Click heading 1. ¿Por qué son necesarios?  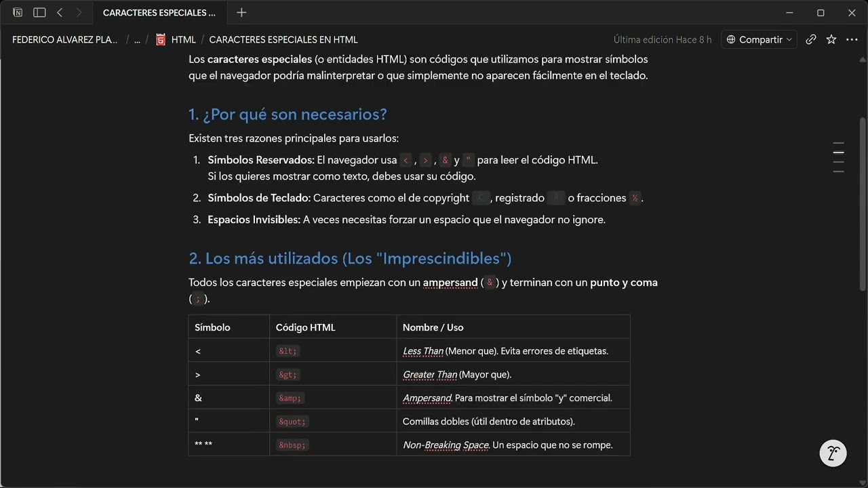(288, 114)
